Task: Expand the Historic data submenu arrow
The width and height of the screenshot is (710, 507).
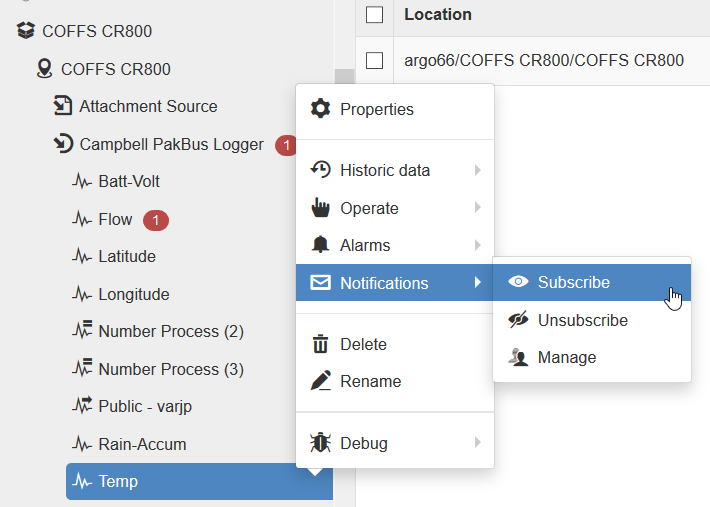Action: [x=477, y=170]
